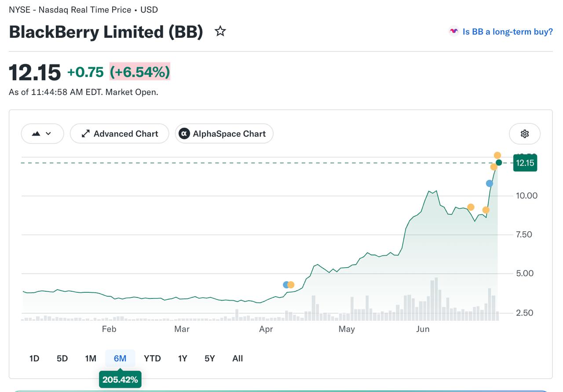Click the pink icon beside long-term buy link
Image resolution: width=563 pixels, height=392 pixels.
[x=453, y=31]
